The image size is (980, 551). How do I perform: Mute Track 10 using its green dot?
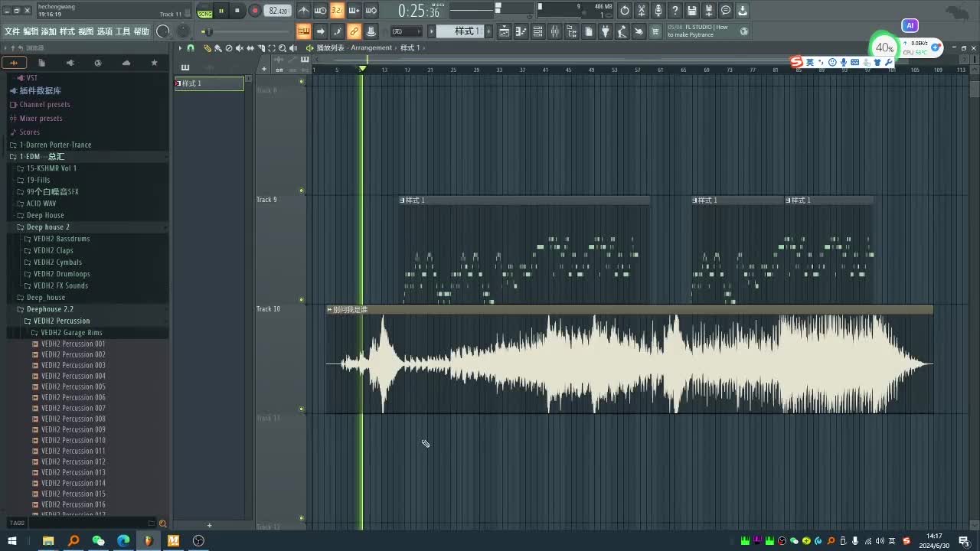pos(302,409)
